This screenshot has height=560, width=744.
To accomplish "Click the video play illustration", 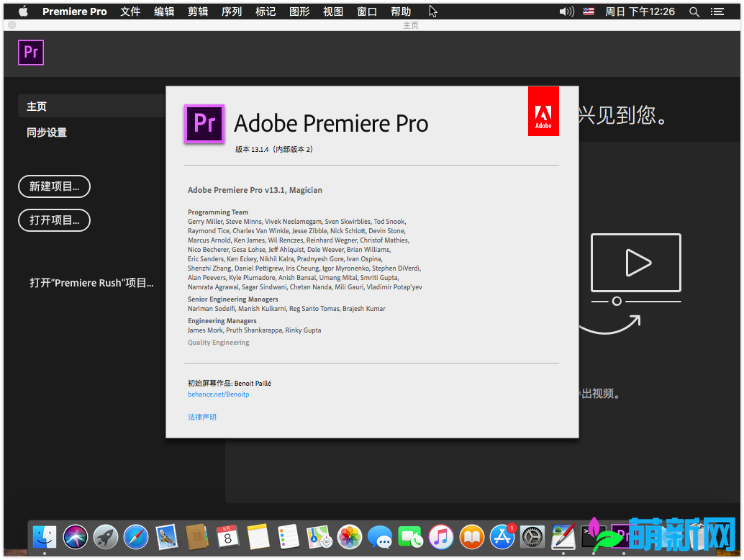I will (636, 263).
